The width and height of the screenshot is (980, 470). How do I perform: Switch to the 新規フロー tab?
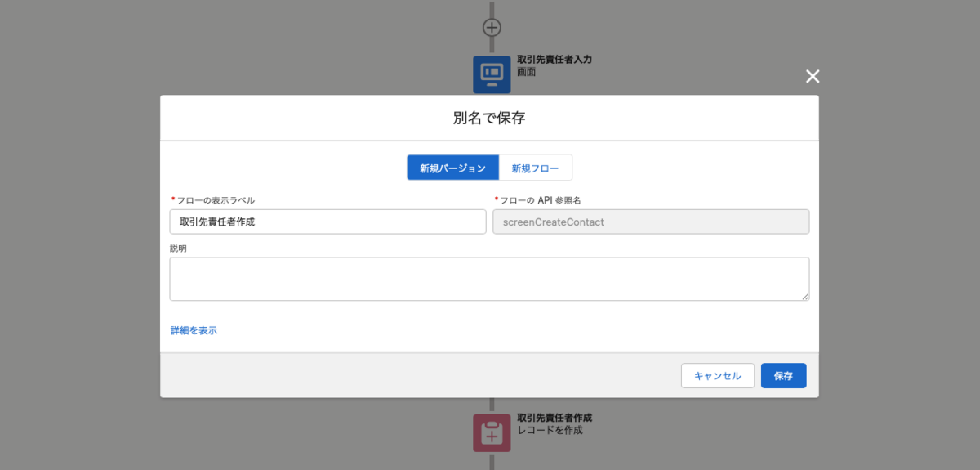point(536,168)
